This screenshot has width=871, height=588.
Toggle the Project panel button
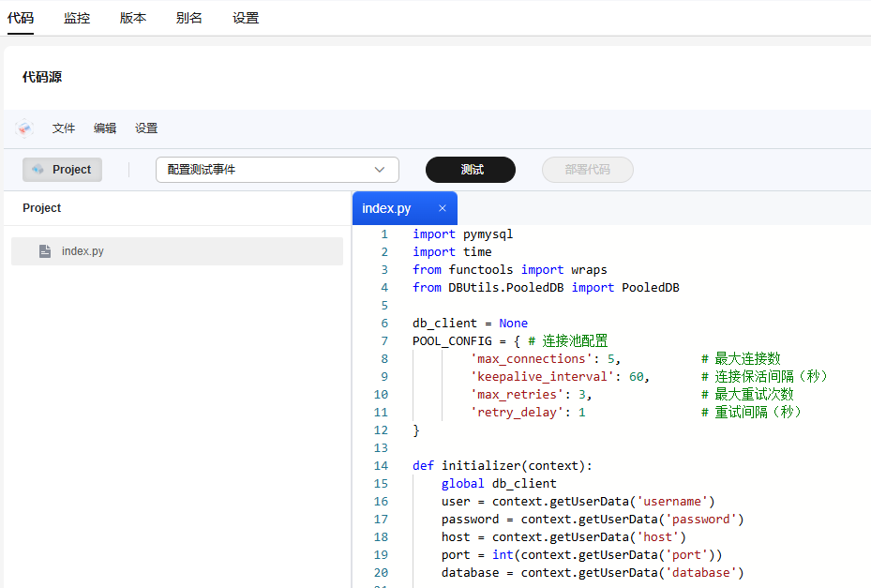(63, 170)
